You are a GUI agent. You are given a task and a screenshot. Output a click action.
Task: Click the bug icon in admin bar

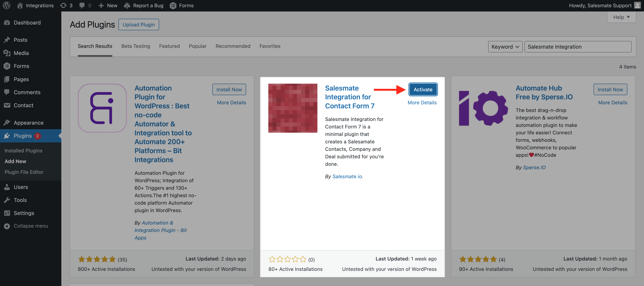click(127, 6)
